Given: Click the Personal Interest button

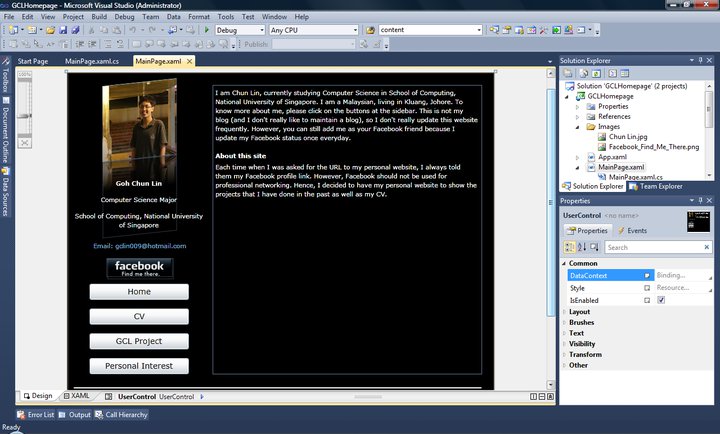Looking at the screenshot, I should click(140, 366).
